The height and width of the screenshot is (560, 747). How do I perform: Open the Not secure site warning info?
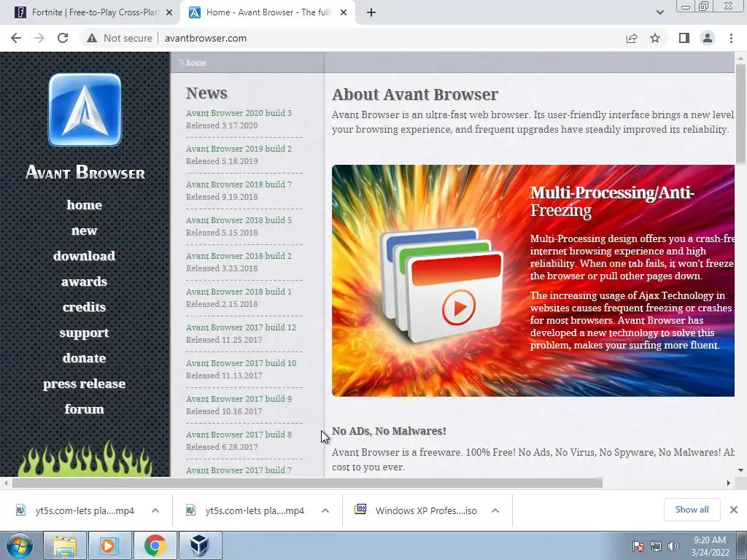[x=120, y=38]
